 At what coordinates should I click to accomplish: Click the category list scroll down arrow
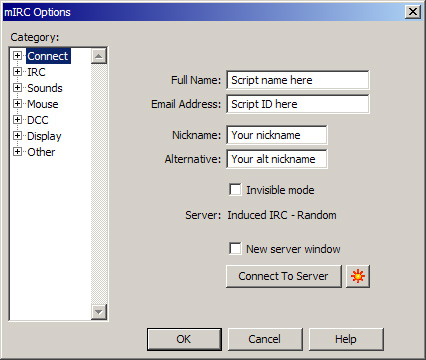pos(99,312)
